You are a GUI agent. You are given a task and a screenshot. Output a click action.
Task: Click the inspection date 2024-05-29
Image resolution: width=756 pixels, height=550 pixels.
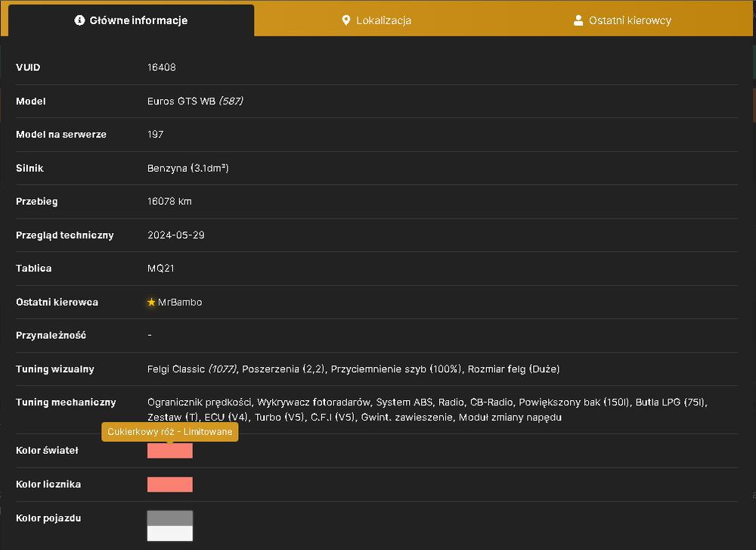pyautogui.click(x=176, y=235)
